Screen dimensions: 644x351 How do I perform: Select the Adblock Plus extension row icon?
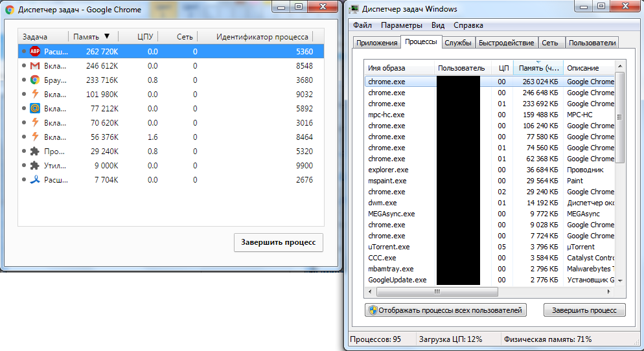[x=35, y=51]
